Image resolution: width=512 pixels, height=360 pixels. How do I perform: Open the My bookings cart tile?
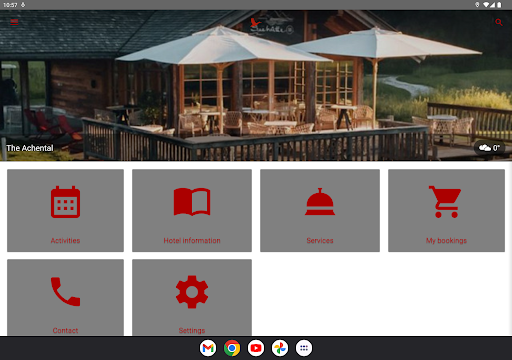(446, 210)
